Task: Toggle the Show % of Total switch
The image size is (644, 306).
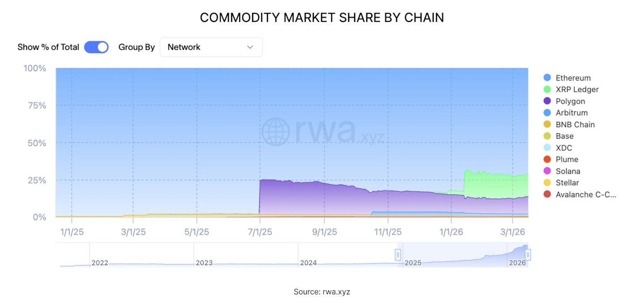Action: 96,47
